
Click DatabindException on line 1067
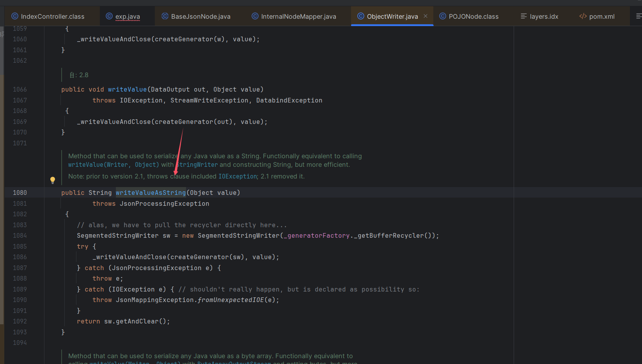(289, 100)
